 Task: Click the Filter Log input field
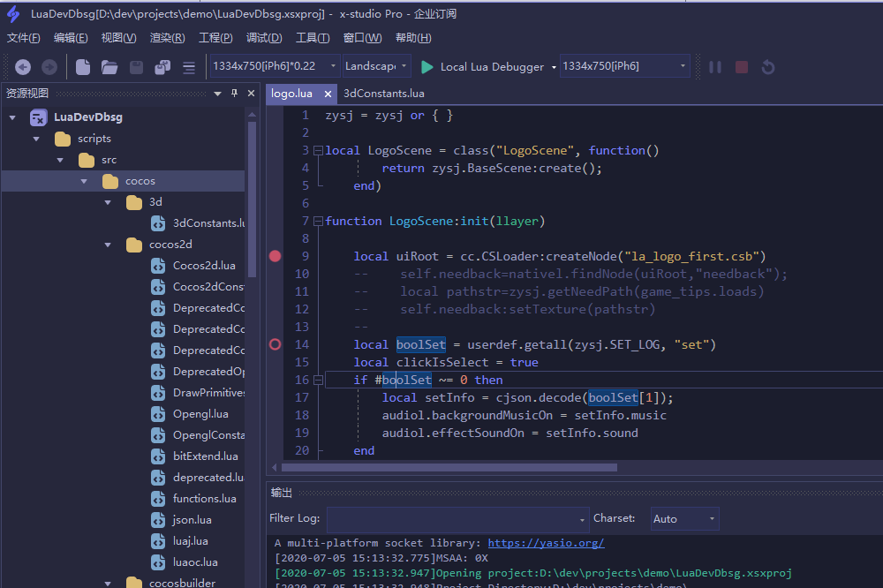point(452,519)
